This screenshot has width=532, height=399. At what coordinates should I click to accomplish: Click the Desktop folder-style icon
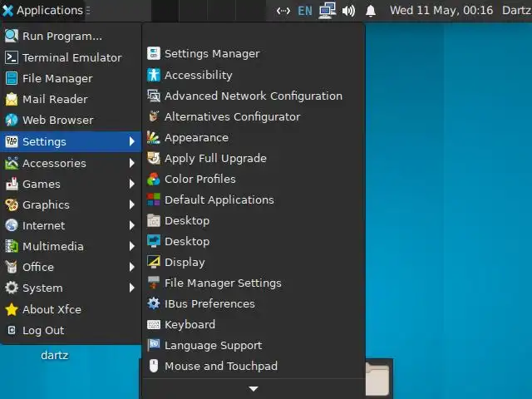(154, 221)
